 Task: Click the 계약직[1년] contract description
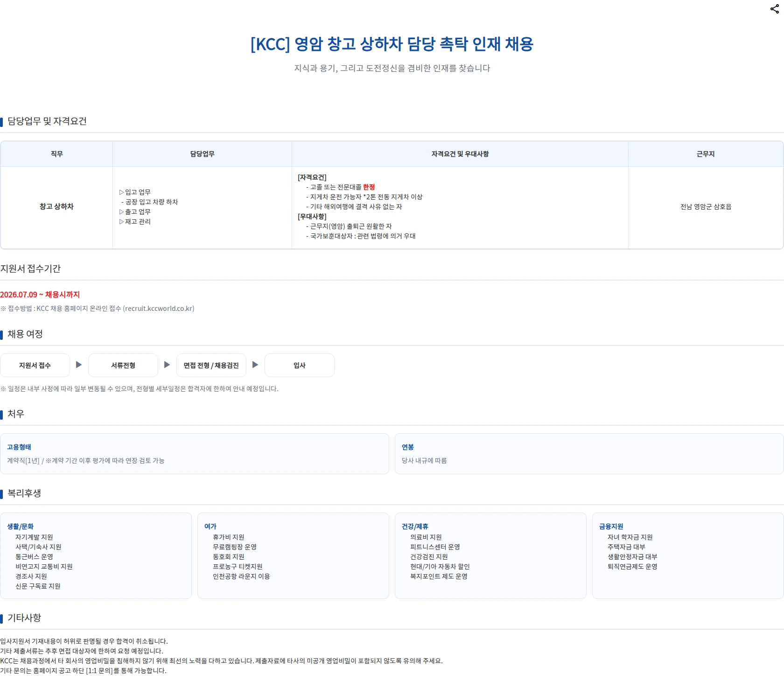click(x=86, y=461)
